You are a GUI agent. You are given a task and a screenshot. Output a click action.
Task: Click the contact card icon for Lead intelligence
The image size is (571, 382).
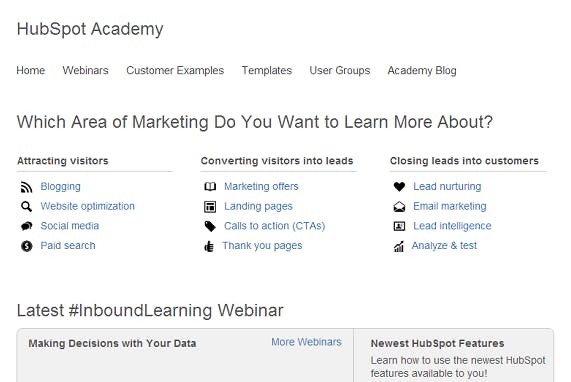(399, 226)
